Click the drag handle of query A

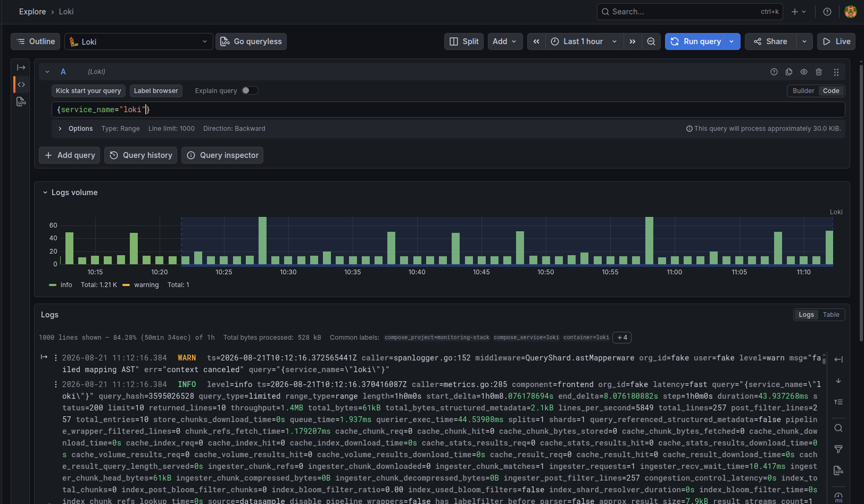[x=836, y=72]
